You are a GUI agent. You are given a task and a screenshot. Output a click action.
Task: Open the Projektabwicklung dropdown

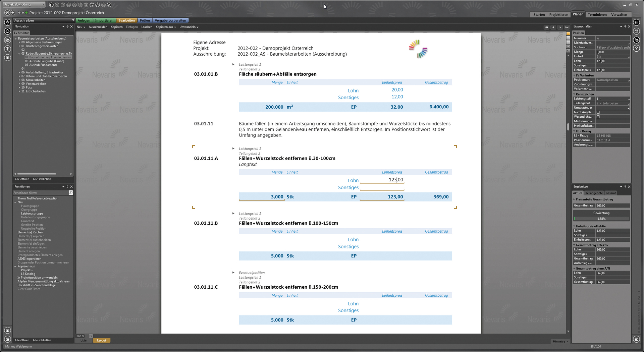24,4
